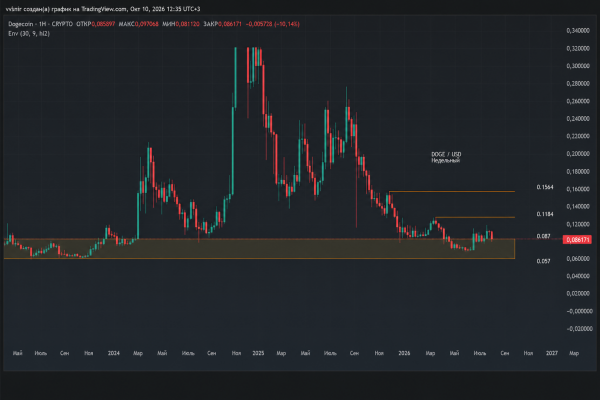Click the 0,120000 price axis label
600x400 pixels.
click(x=578, y=224)
